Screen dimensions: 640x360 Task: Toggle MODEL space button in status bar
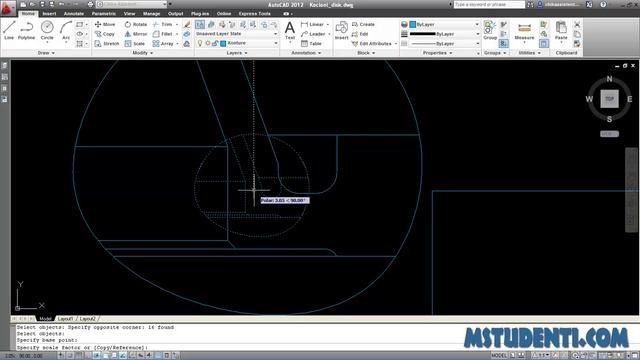tap(499, 356)
